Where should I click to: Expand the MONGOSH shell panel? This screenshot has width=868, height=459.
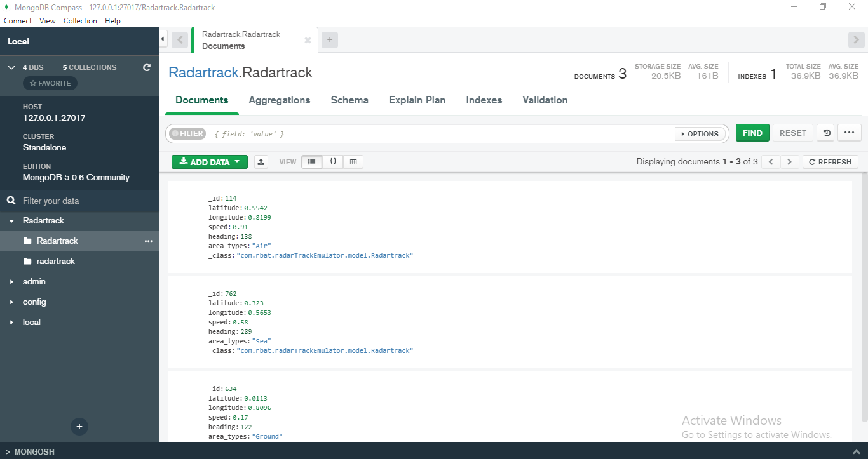[x=857, y=451]
